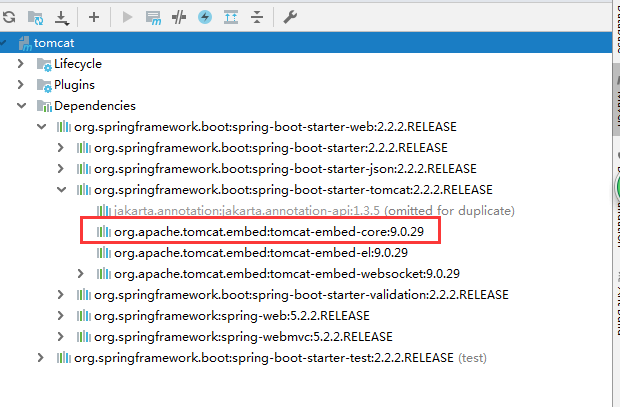This screenshot has height=407, width=620.
Task: Expand the Lifecycle node
Action: 21,63
